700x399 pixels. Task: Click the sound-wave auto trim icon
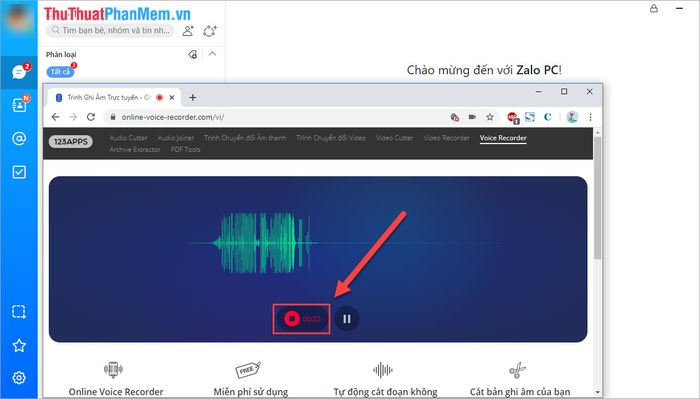click(x=383, y=370)
